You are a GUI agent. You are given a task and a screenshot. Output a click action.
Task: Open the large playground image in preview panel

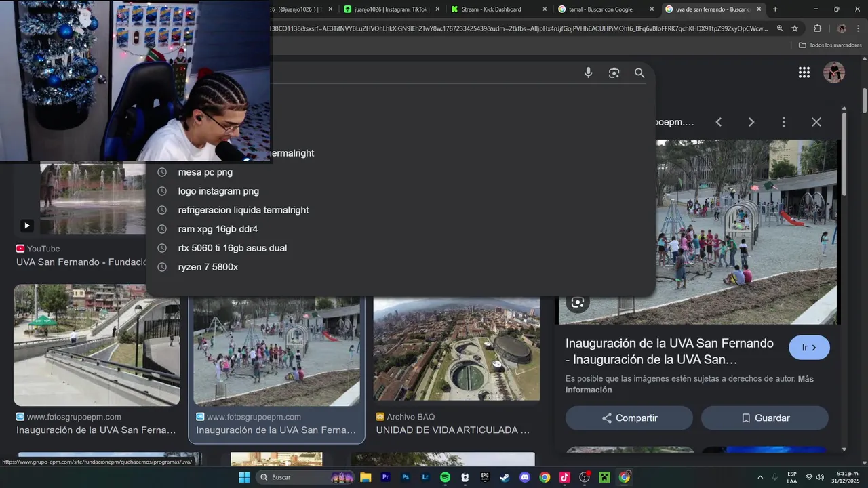coord(698,232)
